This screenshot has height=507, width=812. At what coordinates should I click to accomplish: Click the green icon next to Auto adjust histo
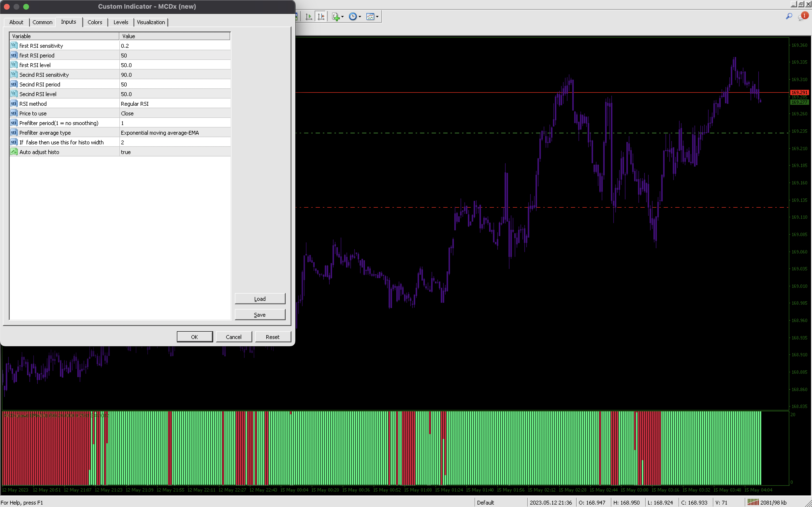click(x=14, y=152)
